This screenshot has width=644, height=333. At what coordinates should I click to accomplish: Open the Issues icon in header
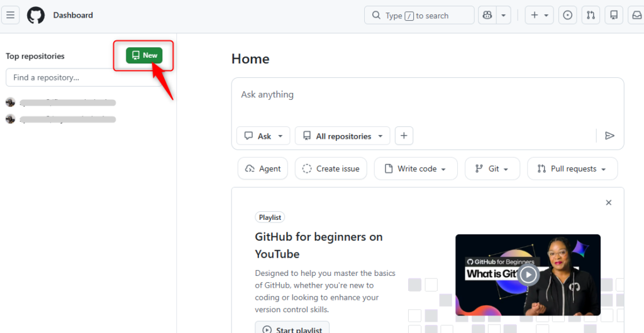tap(568, 15)
